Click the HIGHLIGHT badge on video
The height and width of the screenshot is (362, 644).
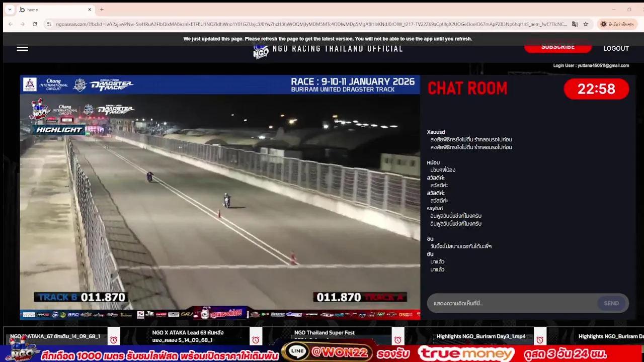59,130
